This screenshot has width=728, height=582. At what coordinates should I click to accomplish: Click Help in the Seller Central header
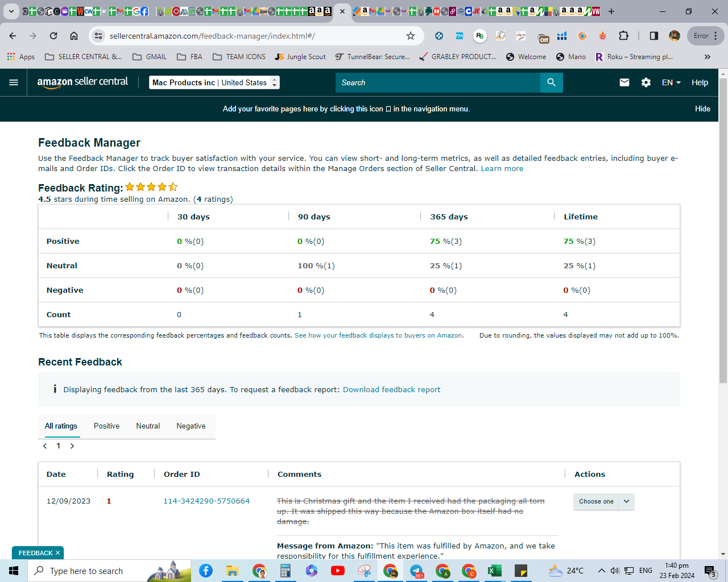(x=700, y=82)
